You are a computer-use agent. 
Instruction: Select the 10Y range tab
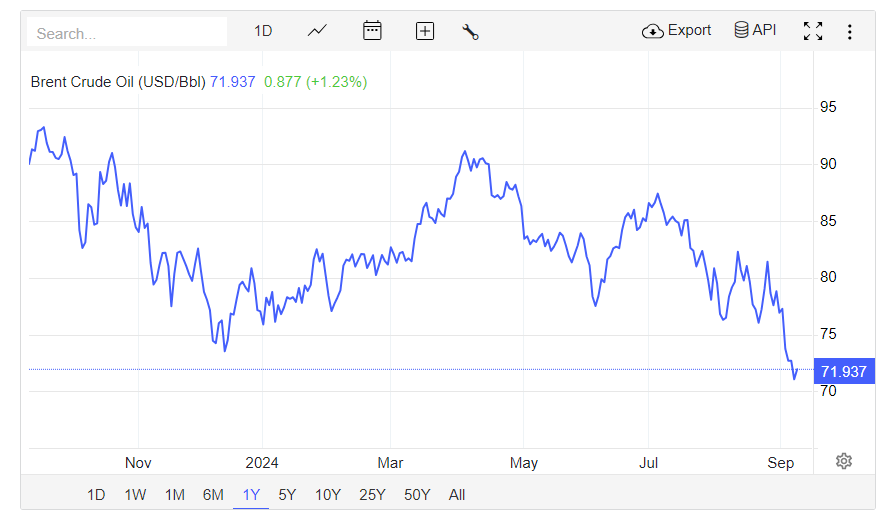pos(327,495)
